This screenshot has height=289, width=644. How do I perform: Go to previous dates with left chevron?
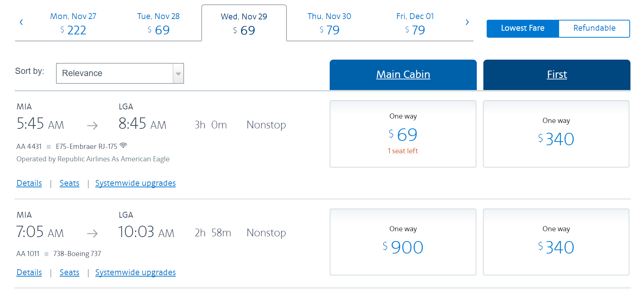(21, 22)
